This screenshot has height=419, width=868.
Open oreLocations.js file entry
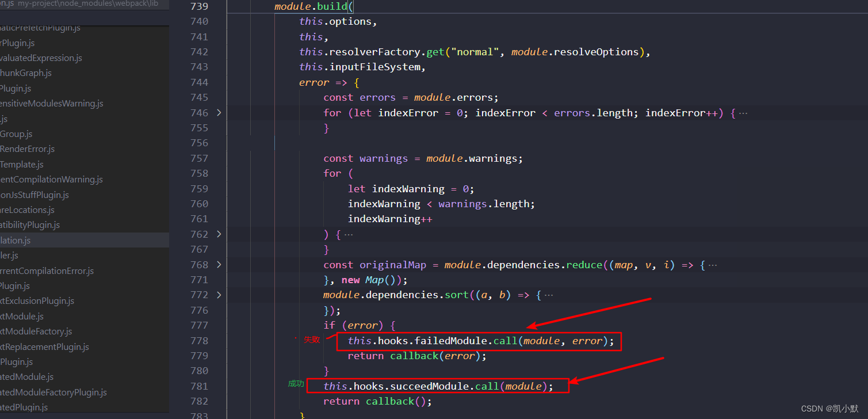(x=28, y=210)
